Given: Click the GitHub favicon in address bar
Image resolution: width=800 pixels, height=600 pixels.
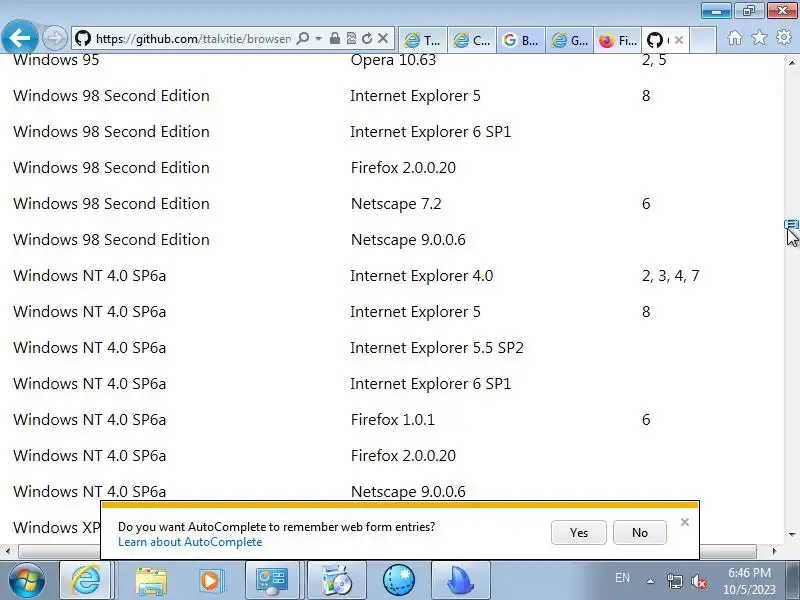Looking at the screenshot, I should click(83, 39).
